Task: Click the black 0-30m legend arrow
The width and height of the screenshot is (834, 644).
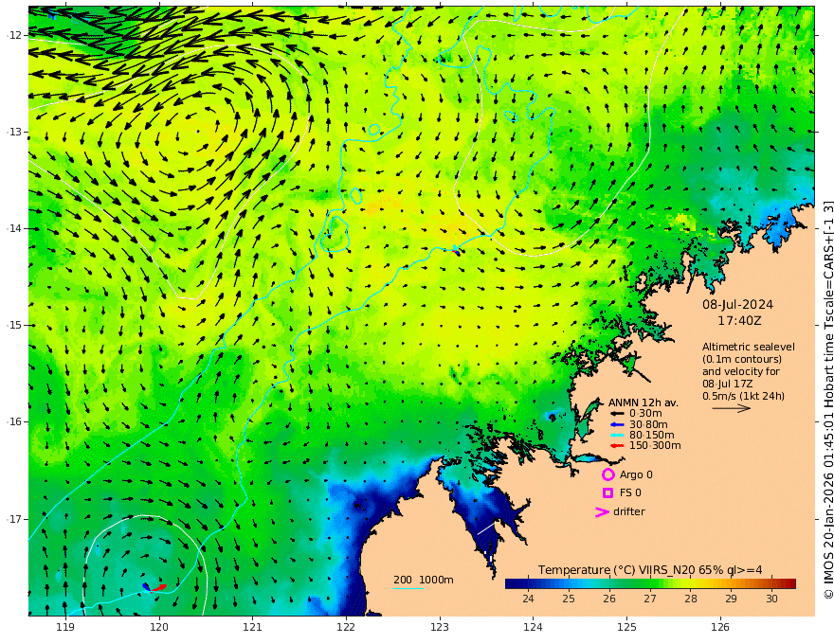Action: click(x=616, y=414)
